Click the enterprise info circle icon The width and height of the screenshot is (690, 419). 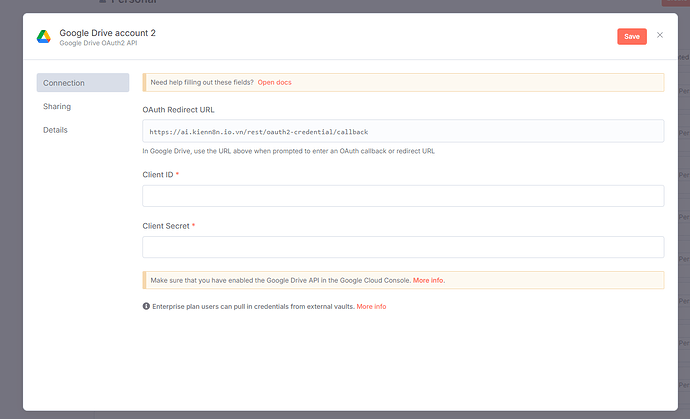[146, 306]
